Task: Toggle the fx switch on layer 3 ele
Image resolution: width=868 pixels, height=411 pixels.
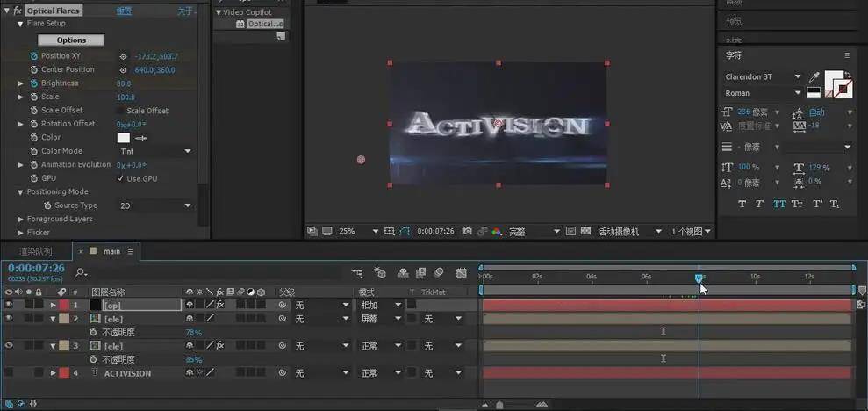Action: (219, 346)
